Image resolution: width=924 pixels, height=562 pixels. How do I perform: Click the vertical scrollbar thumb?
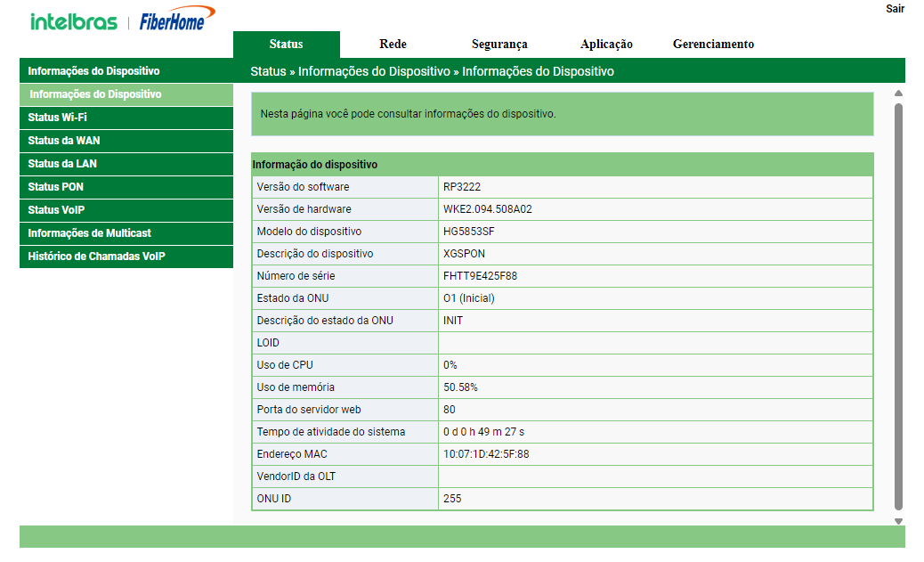(x=898, y=306)
